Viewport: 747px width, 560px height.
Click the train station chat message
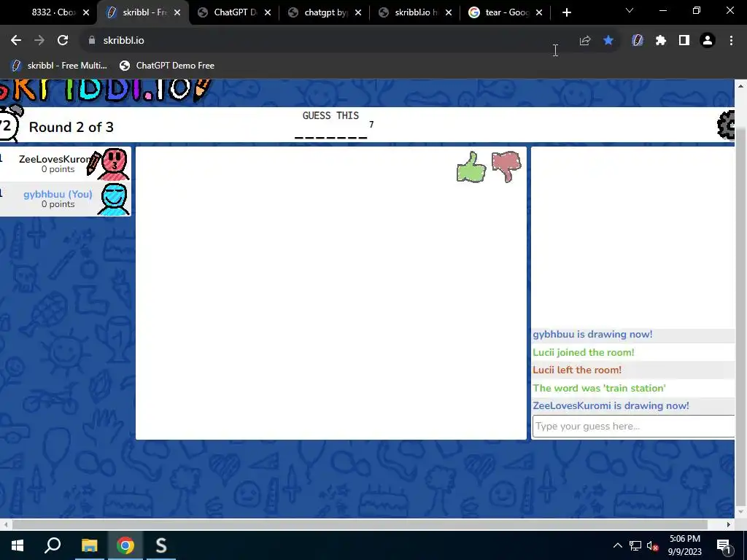(x=600, y=388)
